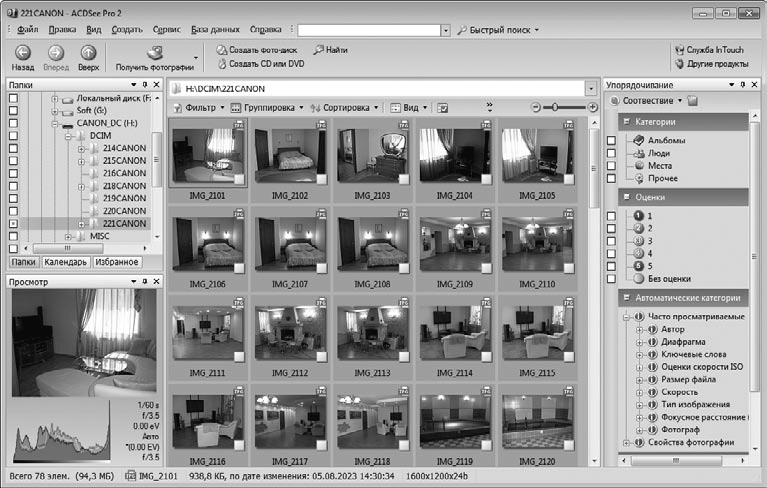Tick the checkbox for rating 1
The image size is (767, 488).
[x=611, y=216]
